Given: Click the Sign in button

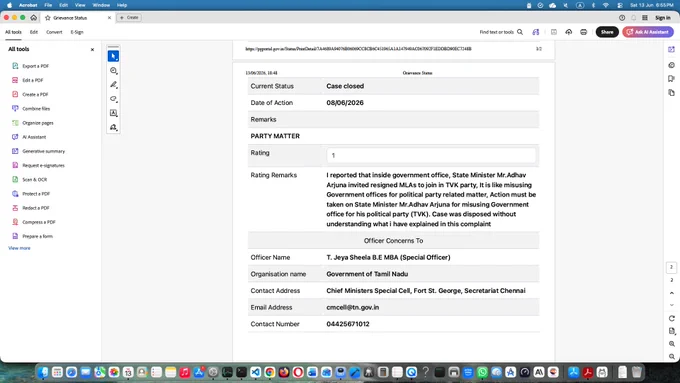Looking at the screenshot, I should point(663,18).
